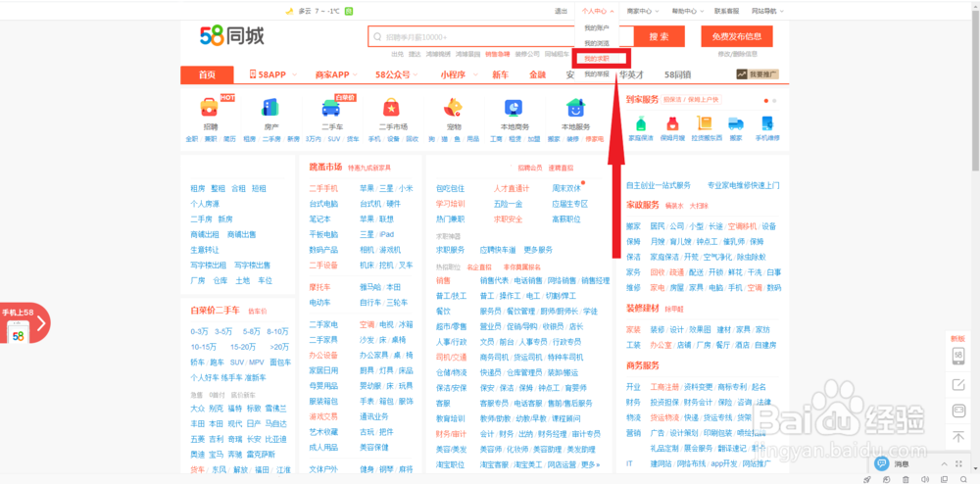980x484 pixels.
Task: Open the 求职安全 link
Action: tap(508, 219)
